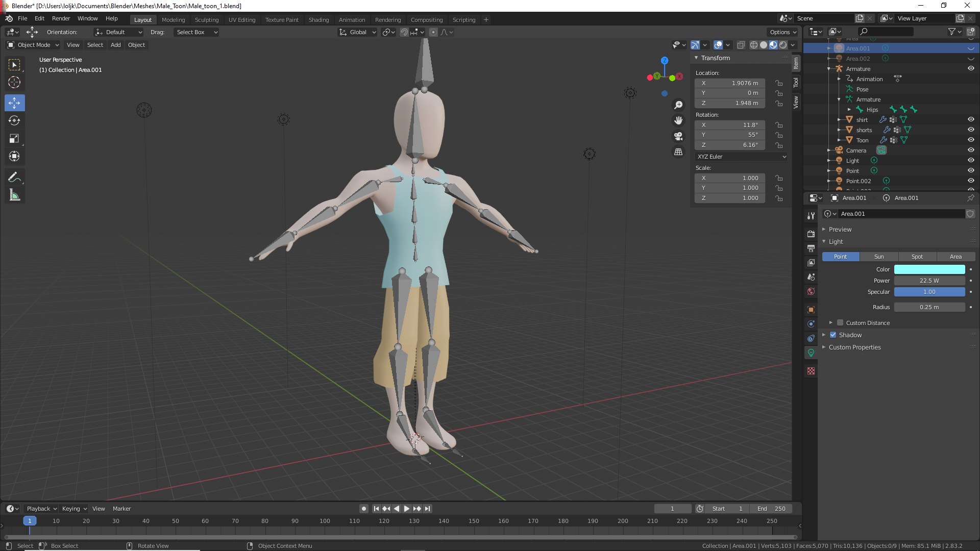Hide the Camera in outliner
This screenshot has height=551, width=980.
tap(971, 150)
